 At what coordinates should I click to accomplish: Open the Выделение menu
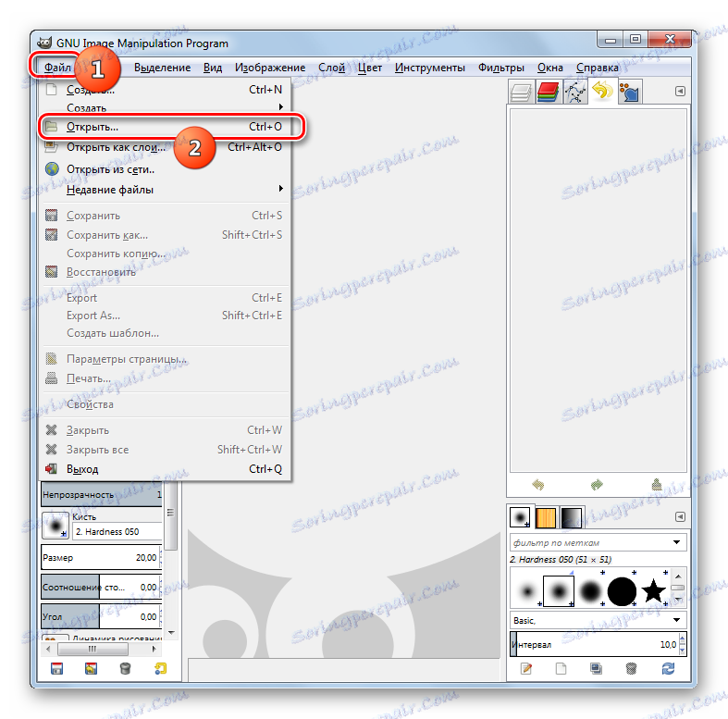tap(162, 68)
